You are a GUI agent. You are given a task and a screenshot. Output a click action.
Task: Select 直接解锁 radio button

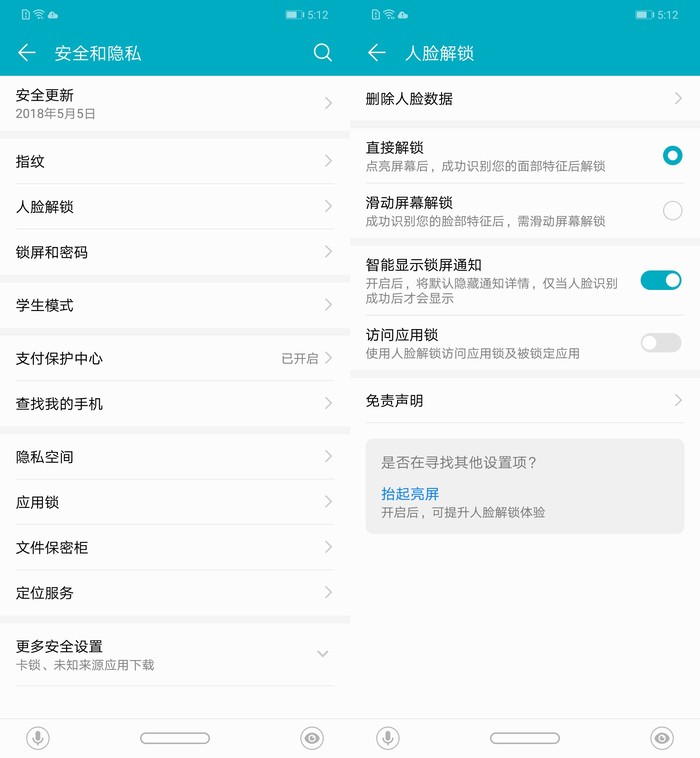pos(672,155)
